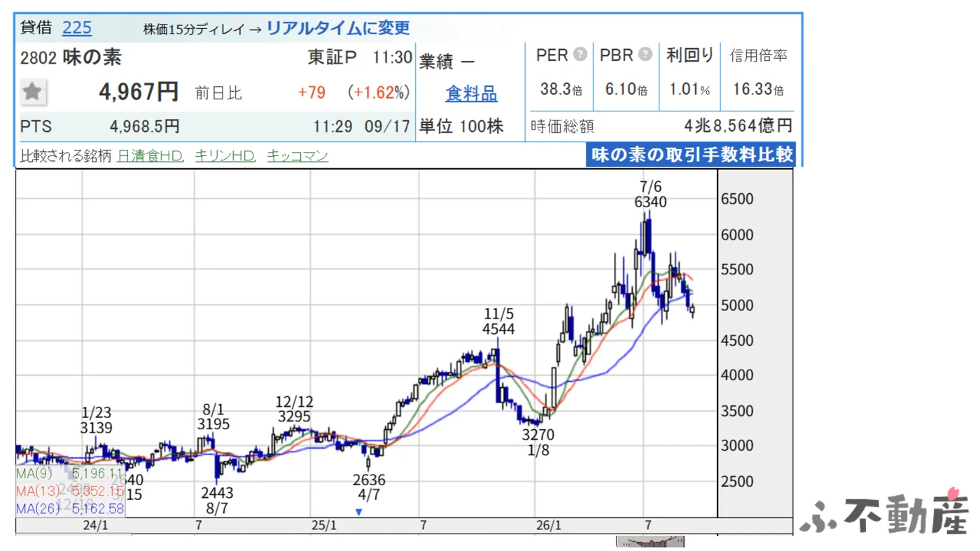This screenshot has width=980, height=551.
Task: Click the stock price 4,967円
Action: 139,92
